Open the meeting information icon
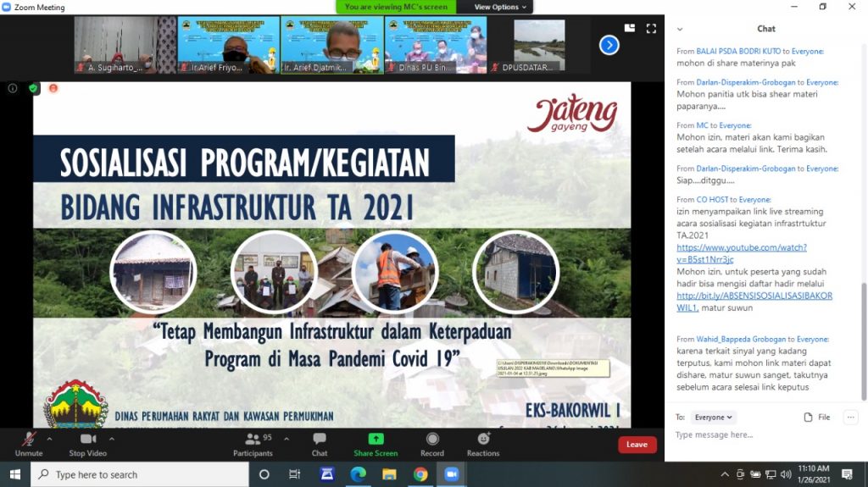Image resolution: width=868 pixels, height=487 pixels. coord(13,88)
